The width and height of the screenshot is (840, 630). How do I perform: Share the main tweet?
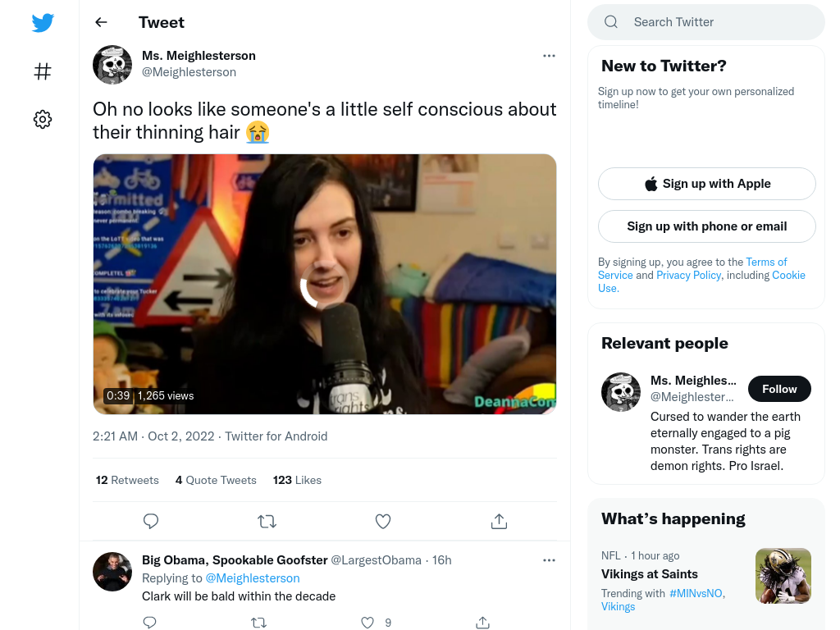click(x=499, y=521)
